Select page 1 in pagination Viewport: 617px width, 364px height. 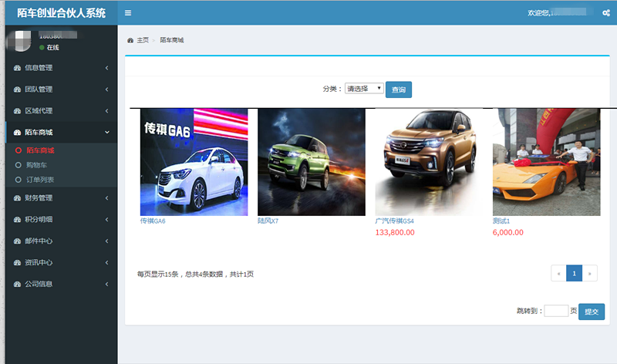(574, 274)
